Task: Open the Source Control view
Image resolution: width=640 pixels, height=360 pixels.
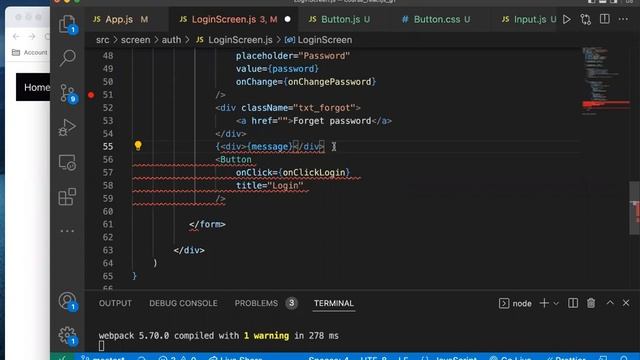Action: coord(67,93)
